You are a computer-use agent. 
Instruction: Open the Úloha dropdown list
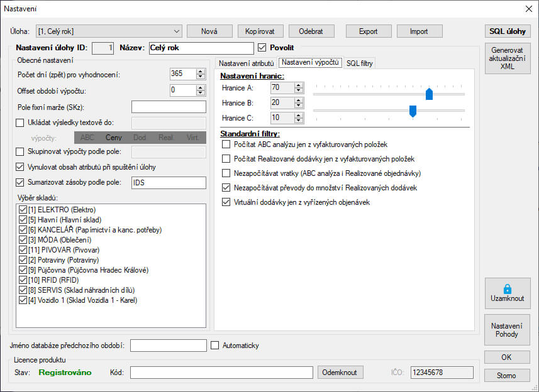(176, 31)
